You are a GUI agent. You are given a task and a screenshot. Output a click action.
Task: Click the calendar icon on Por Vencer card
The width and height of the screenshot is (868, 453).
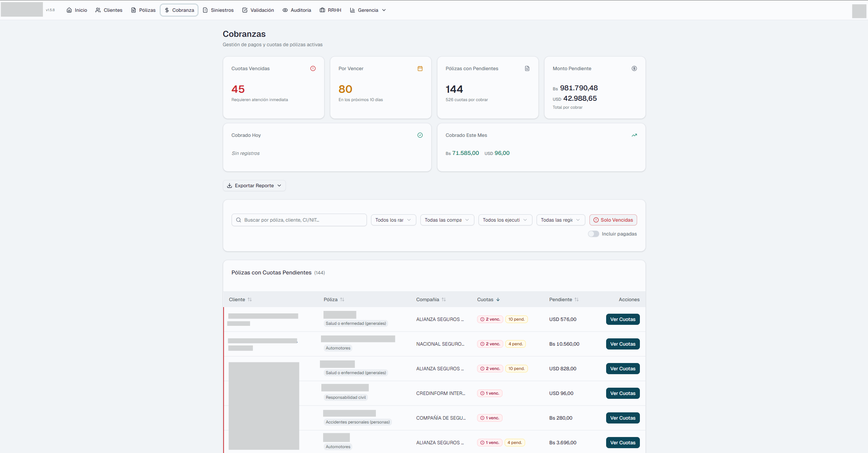click(420, 68)
